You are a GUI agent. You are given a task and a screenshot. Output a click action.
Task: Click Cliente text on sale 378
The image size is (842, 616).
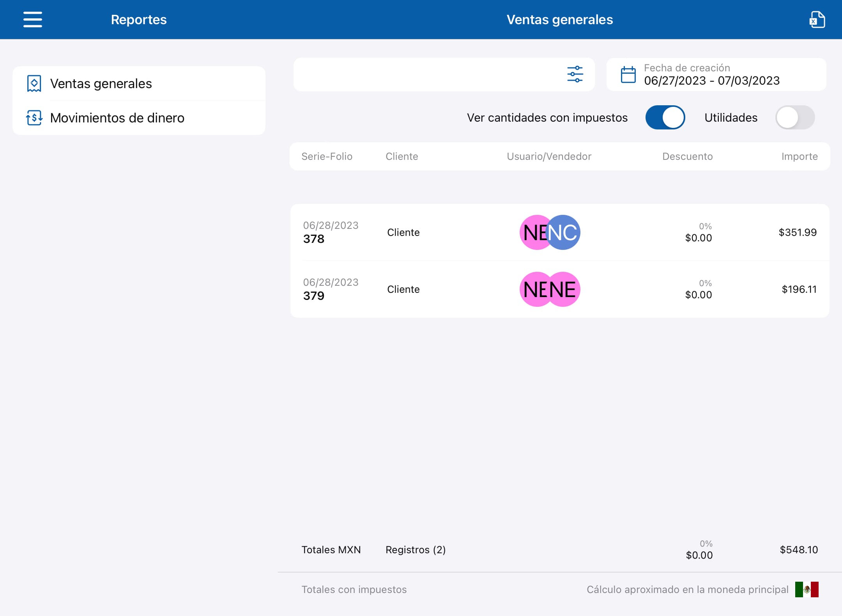click(403, 232)
